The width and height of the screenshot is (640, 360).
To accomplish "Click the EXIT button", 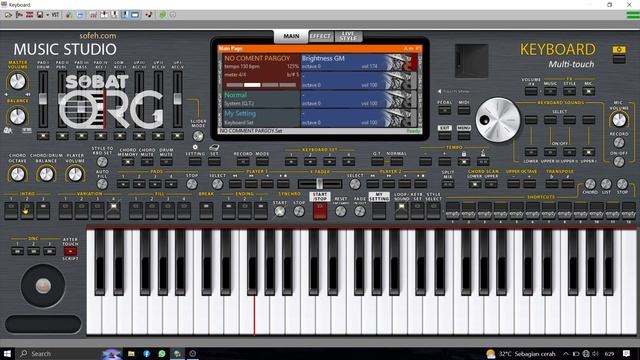I will [x=444, y=136].
